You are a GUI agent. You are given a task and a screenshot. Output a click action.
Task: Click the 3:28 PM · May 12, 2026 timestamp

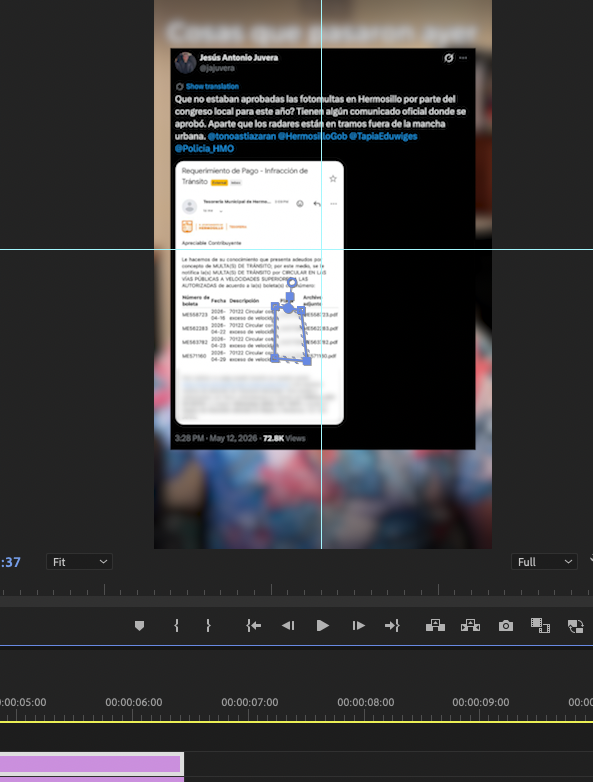pos(216,438)
